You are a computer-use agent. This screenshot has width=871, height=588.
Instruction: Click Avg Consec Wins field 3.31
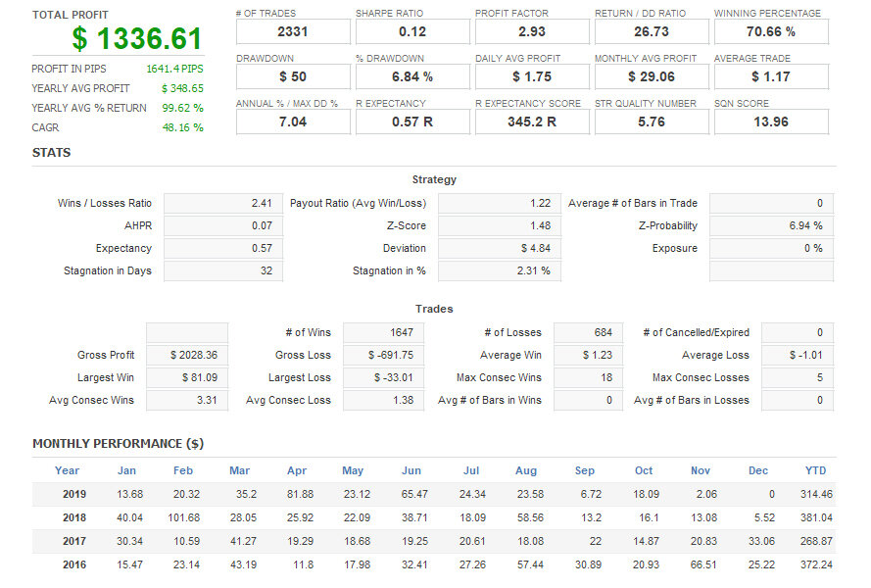pos(187,400)
